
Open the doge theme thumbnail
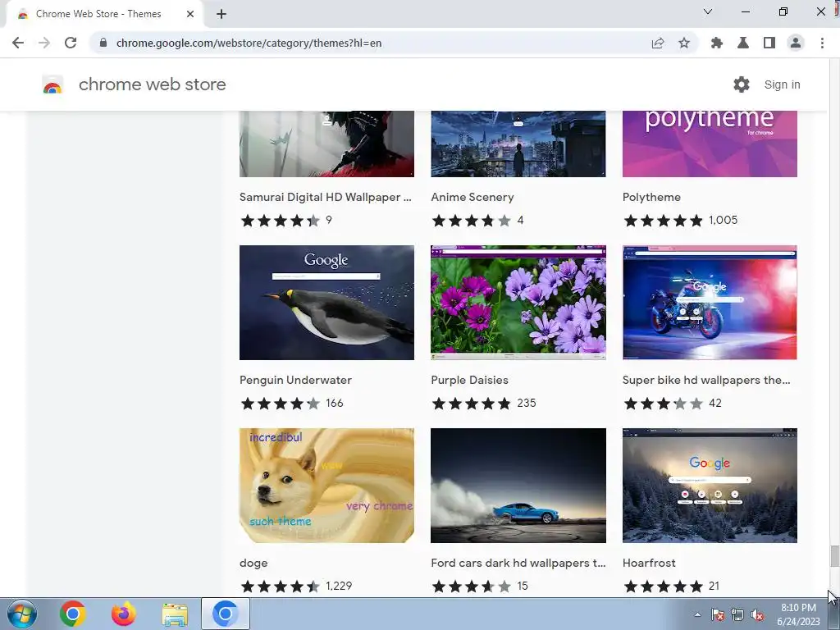(326, 486)
